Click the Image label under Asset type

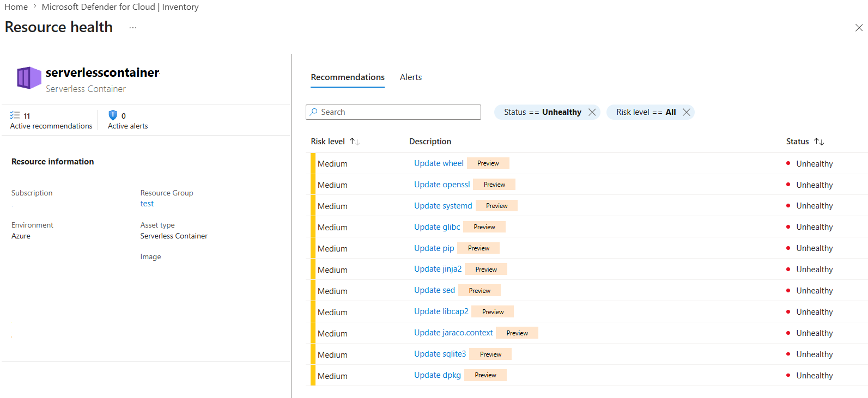150,257
